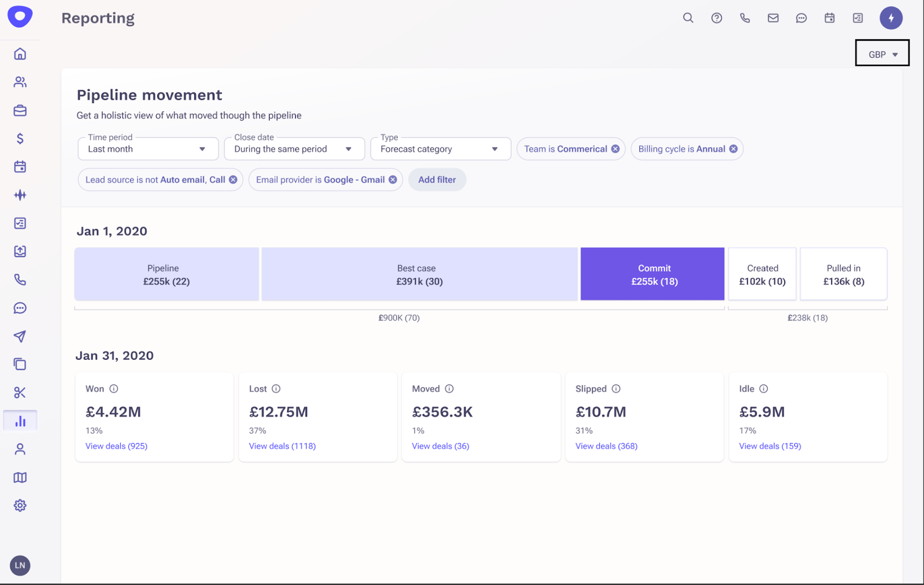Expand the Type Forecast category dropdown
This screenshot has height=585, width=924.
click(x=441, y=149)
